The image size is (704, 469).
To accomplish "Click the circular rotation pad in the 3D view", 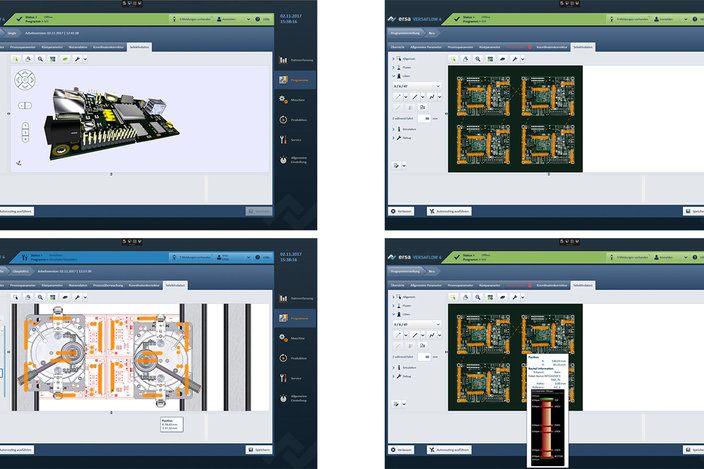I will coord(25,80).
